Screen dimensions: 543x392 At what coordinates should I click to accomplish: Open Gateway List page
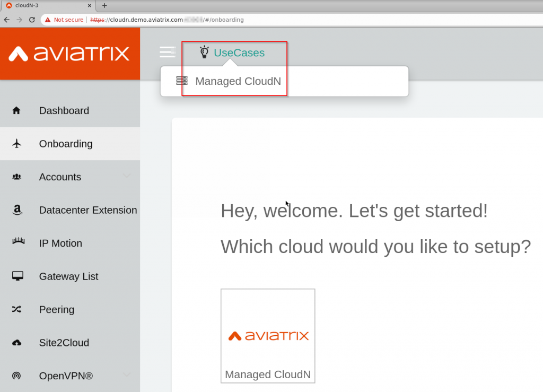[70, 276]
